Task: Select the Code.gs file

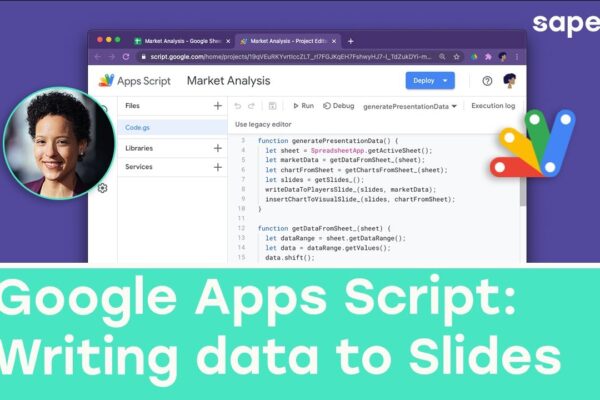Action: pos(172,127)
